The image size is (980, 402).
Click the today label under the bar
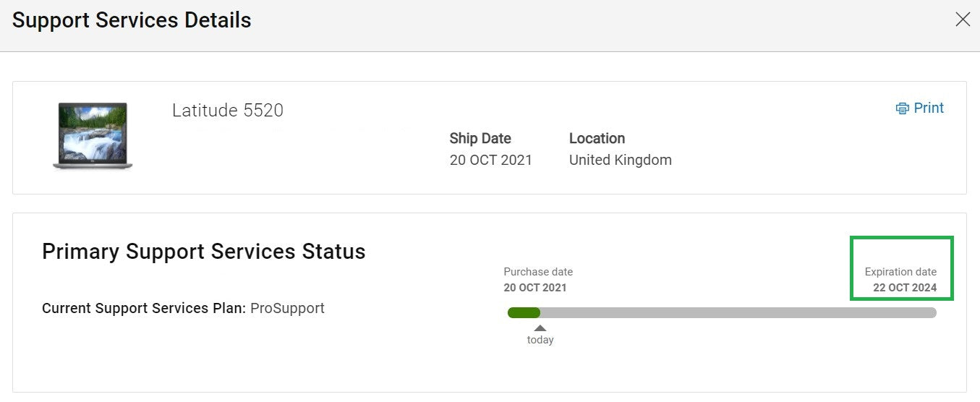pyautogui.click(x=540, y=340)
